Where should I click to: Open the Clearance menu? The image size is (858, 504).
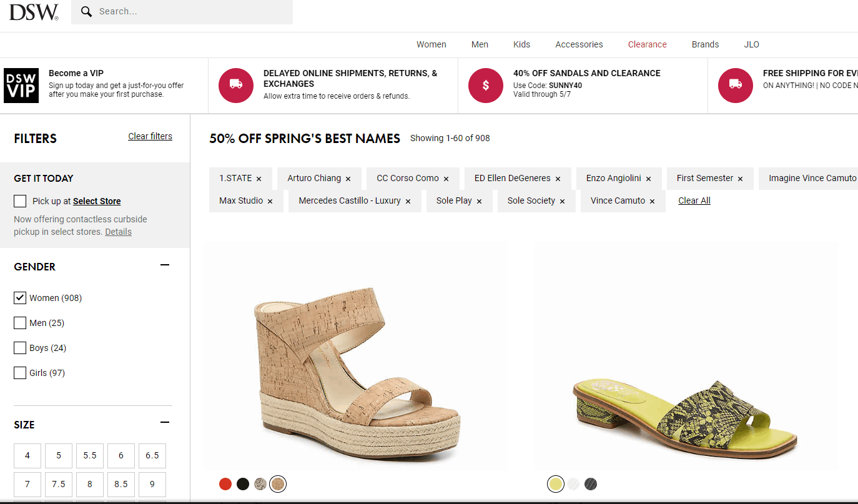point(647,44)
